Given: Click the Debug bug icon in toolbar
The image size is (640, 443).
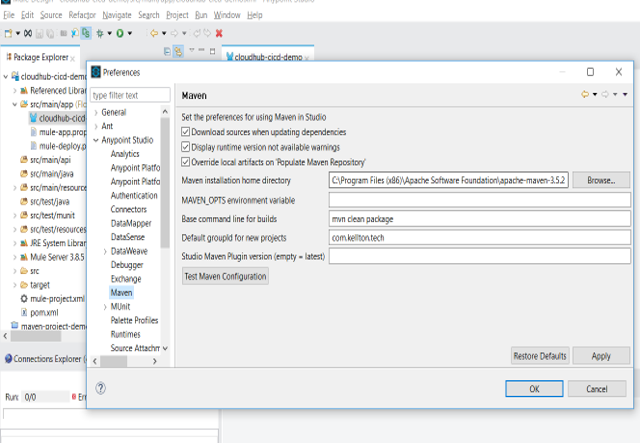Looking at the screenshot, I should click(x=100, y=33).
